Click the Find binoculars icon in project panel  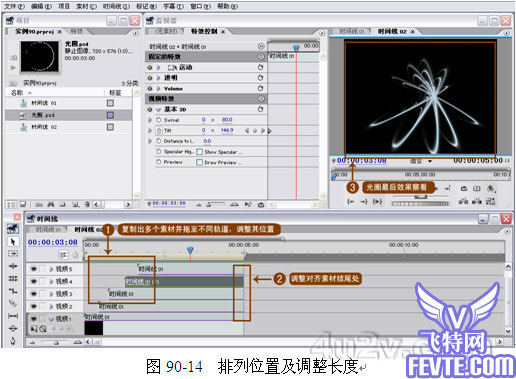51,204
